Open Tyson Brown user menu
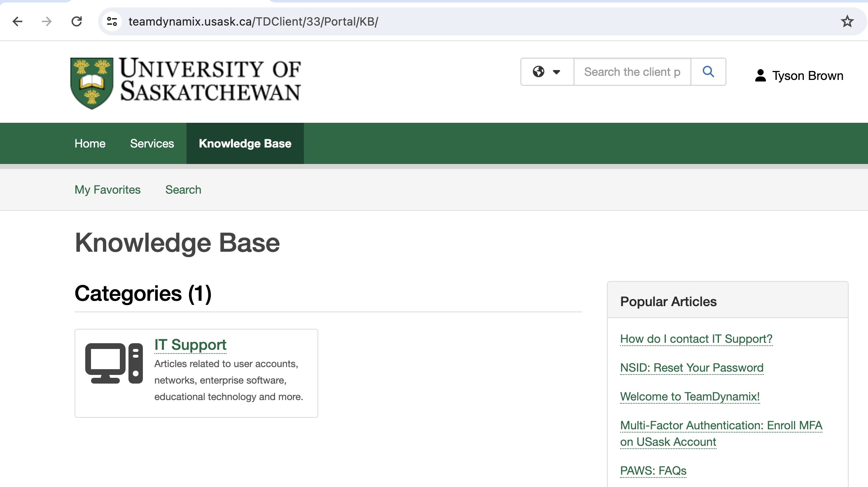 coord(799,76)
